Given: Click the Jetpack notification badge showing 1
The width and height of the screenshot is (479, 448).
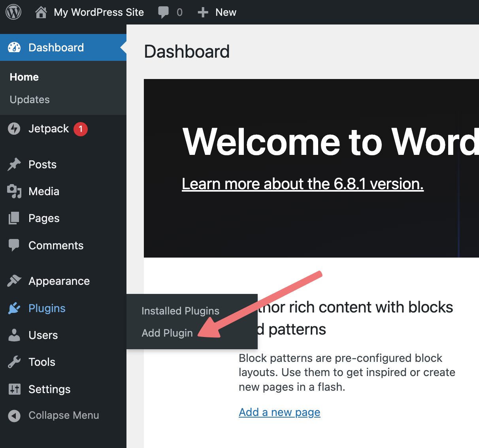Looking at the screenshot, I should pos(81,129).
